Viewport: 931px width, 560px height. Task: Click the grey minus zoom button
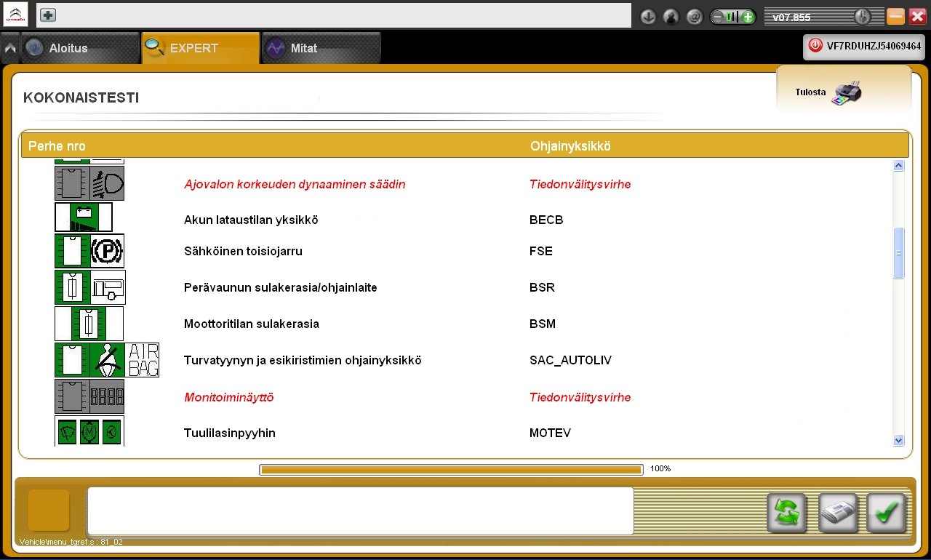click(x=718, y=17)
